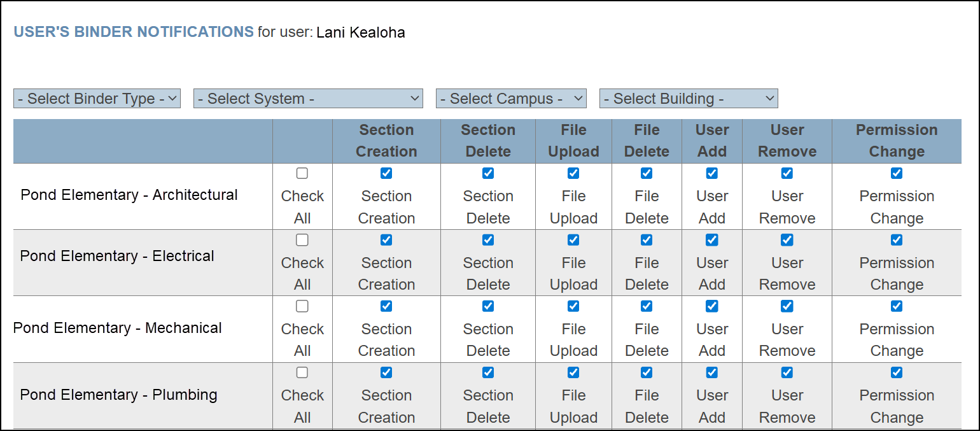This screenshot has width=980, height=431.
Task: Open the Select Binder Type dropdown
Action: tap(97, 99)
